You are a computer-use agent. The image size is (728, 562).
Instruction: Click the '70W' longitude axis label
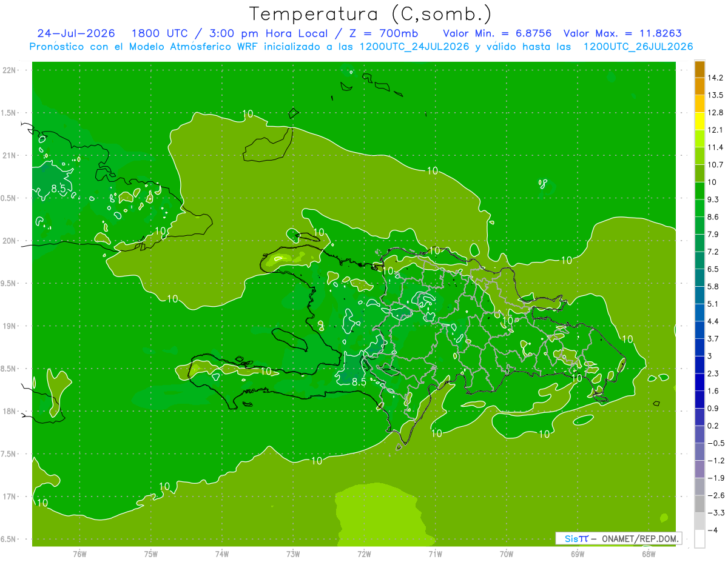507,554
